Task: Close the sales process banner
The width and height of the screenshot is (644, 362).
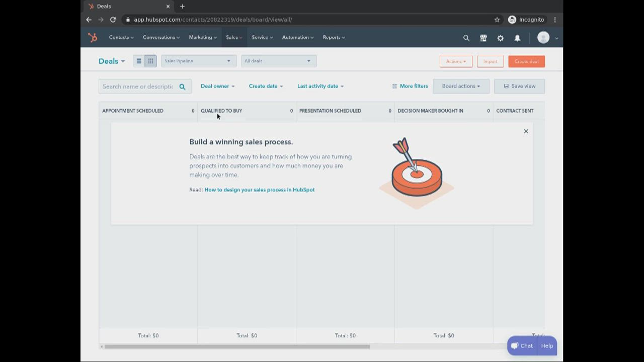Action: (526, 131)
